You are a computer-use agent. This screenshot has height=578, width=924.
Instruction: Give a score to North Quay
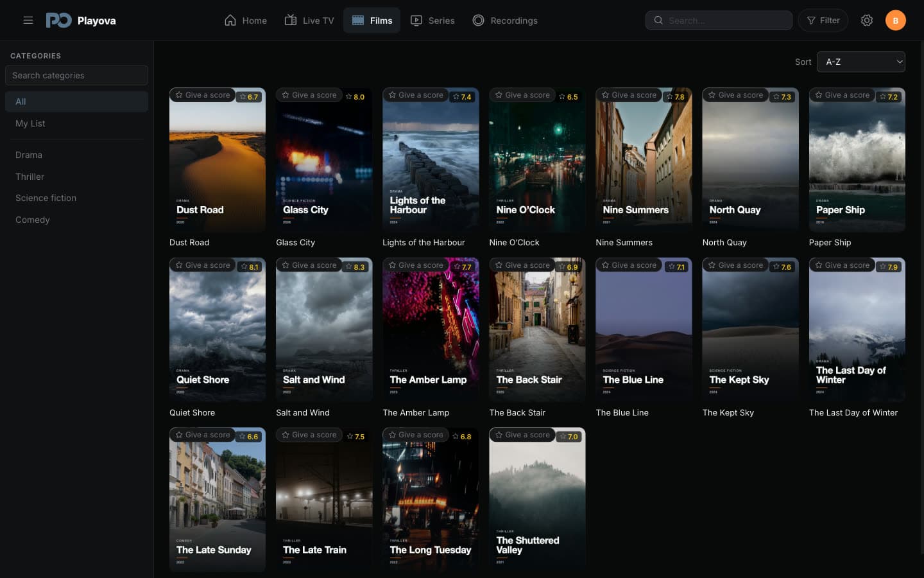735,95
